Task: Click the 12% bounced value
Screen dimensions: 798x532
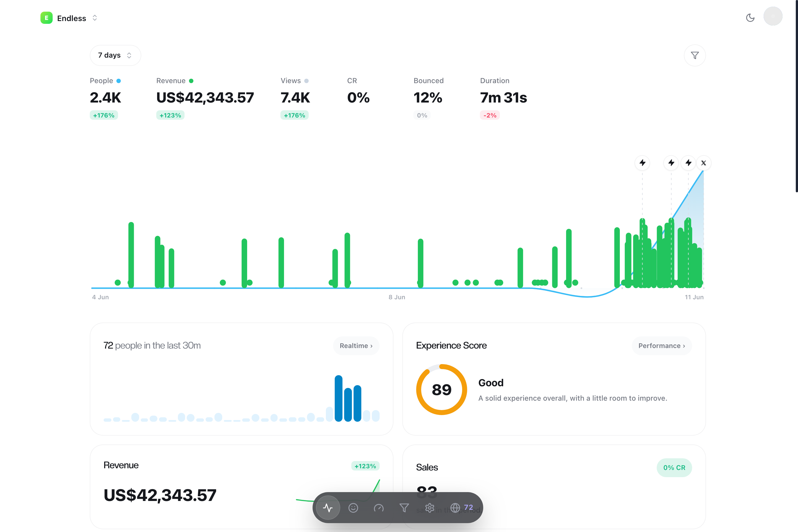Action: [x=428, y=98]
